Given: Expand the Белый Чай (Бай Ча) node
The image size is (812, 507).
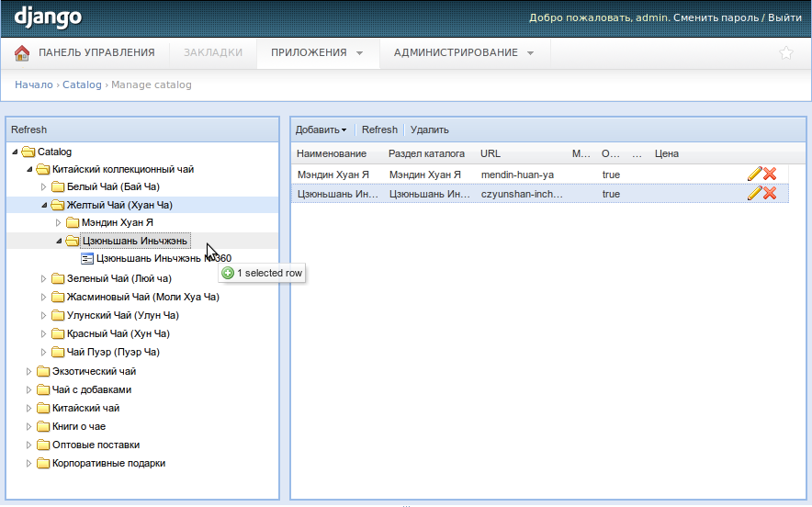Looking at the screenshot, I should 43,186.
